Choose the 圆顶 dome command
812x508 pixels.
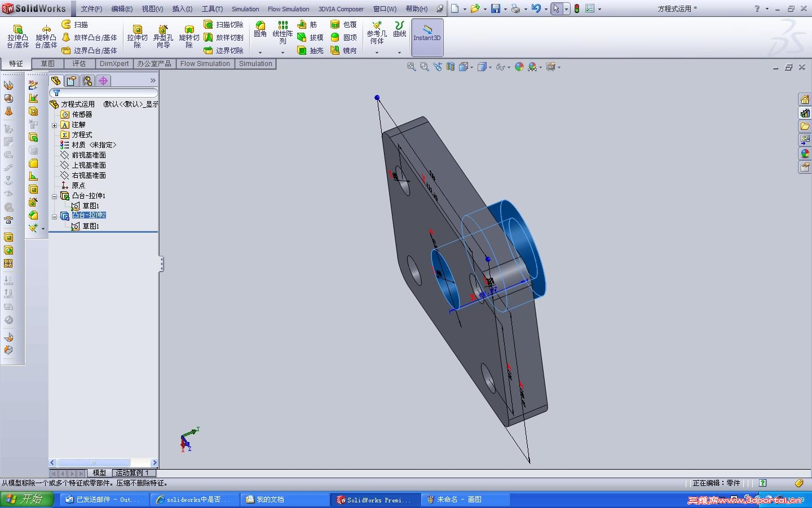pyautogui.click(x=343, y=37)
